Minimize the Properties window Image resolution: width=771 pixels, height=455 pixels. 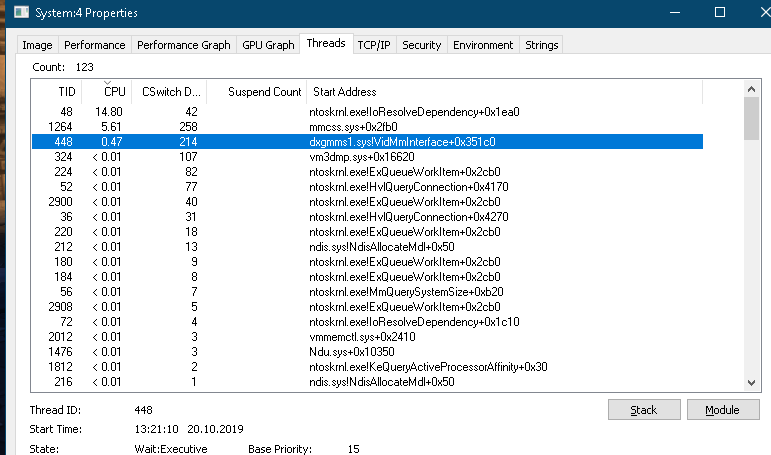675,12
